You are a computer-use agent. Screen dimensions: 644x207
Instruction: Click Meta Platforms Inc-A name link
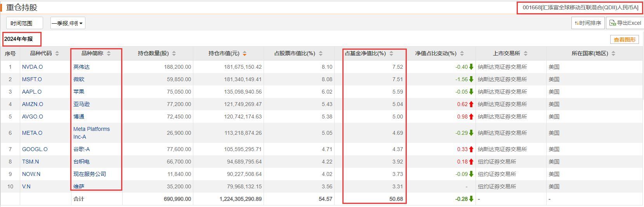tap(92, 133)
